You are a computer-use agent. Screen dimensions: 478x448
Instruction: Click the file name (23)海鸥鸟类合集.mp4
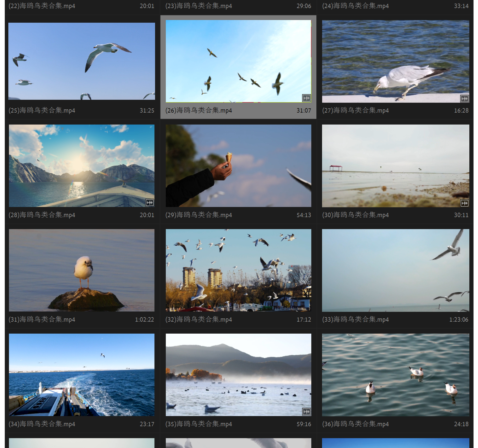[x=199, y=6]
